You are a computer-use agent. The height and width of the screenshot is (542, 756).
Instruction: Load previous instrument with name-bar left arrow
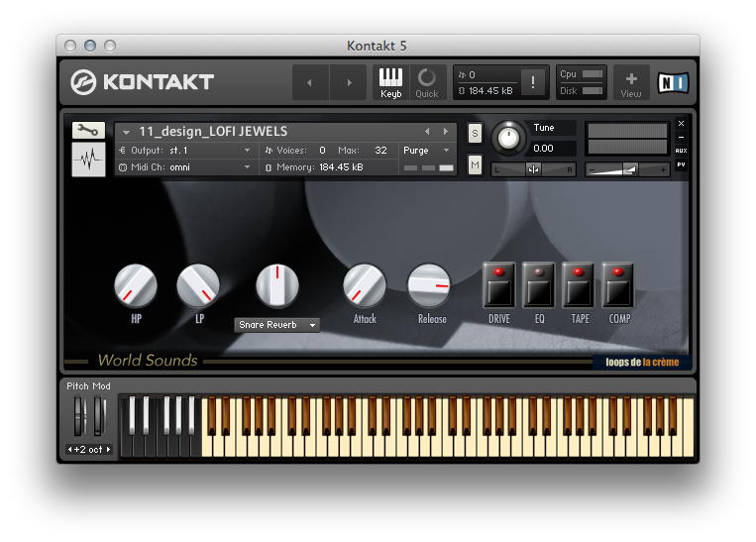(427, 131)
